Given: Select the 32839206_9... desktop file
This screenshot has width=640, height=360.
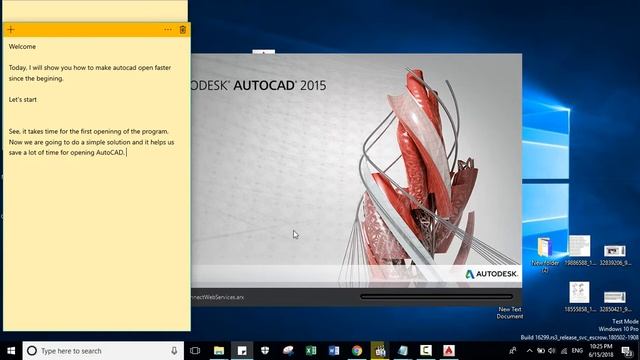Looking at the screenshot, I should click(615, 255).
